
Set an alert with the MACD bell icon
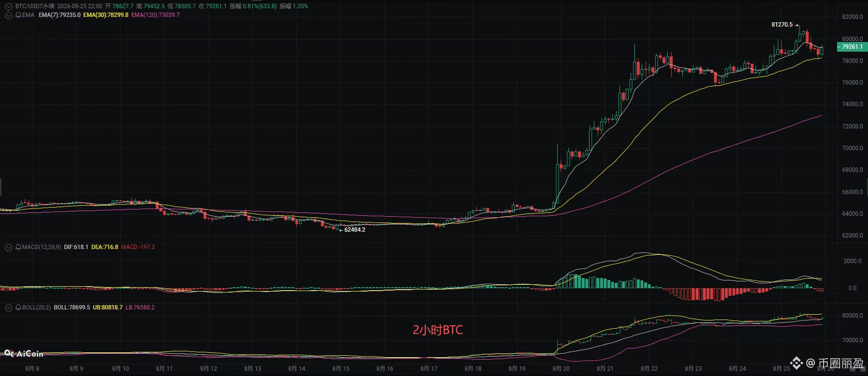pos(18,247)
